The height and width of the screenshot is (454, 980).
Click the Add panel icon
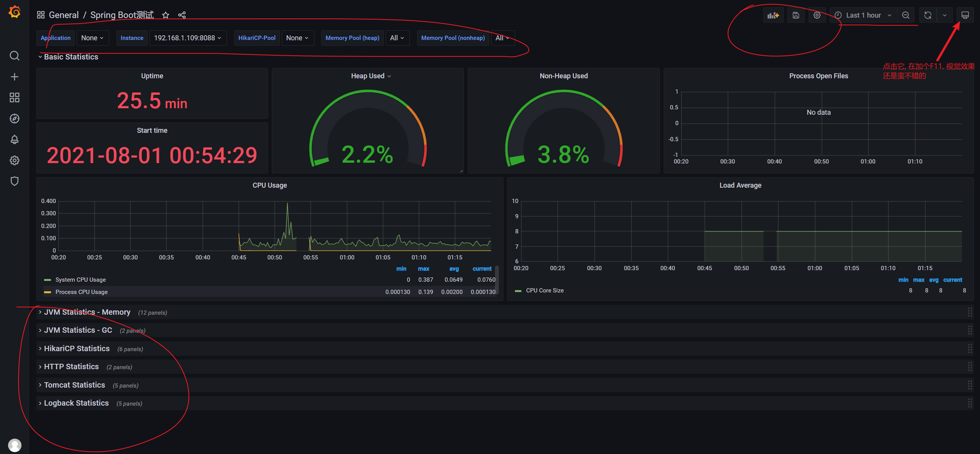pyautogui.click(x=773, y=15)
